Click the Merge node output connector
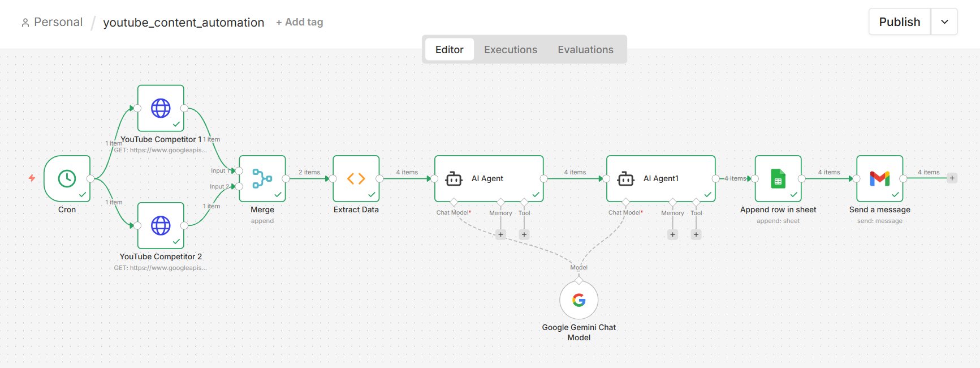The height and width of the screenshot is (368, 980). (286, 178)
